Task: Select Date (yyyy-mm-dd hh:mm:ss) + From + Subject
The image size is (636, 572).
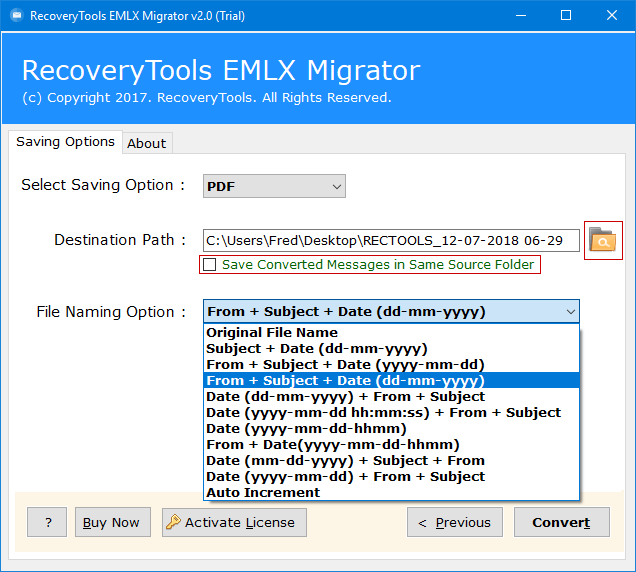Action: click(391, 413)
